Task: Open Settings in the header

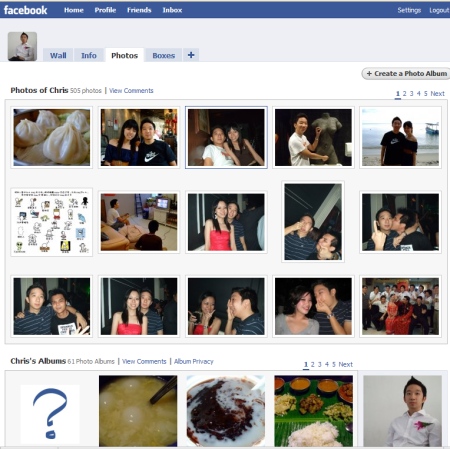Action: (409, 10)
